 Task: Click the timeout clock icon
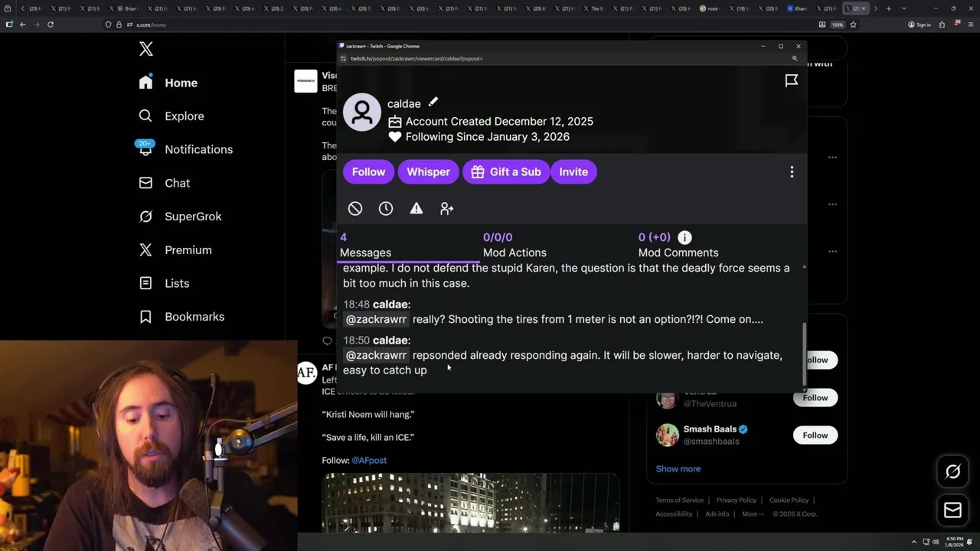(x=386, y=208)
